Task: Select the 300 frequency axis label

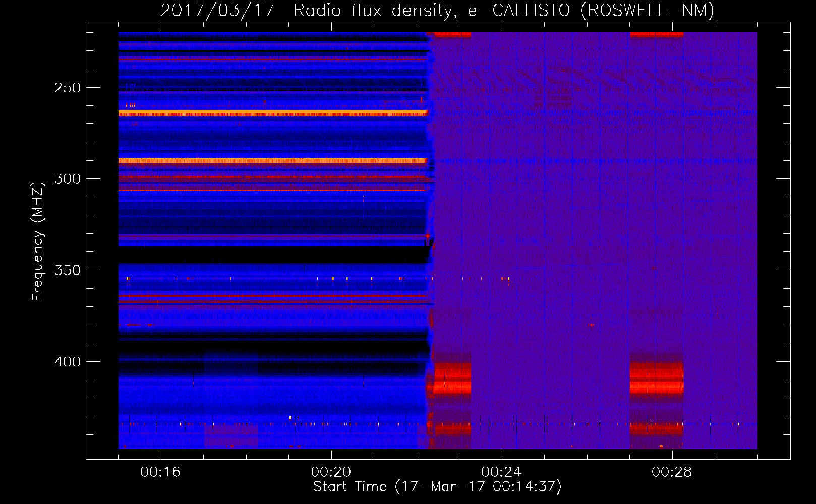Action: (68, 179)
